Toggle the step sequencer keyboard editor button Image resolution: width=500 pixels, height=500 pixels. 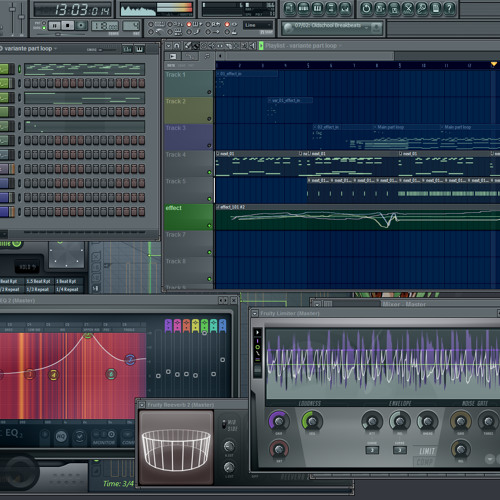tap(139, 49)
